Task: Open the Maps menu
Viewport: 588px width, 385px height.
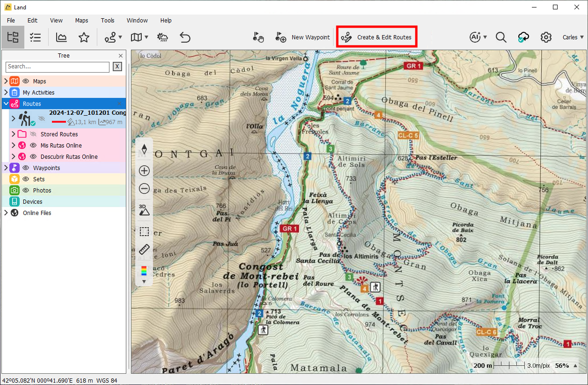Action: coord(81,21)
